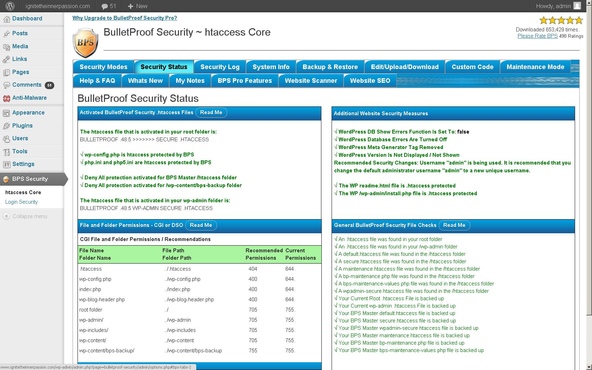The width and height of the screenshot is (592, 370).
Task: Open the Dashboard menu item
Action: pos(27,18)
